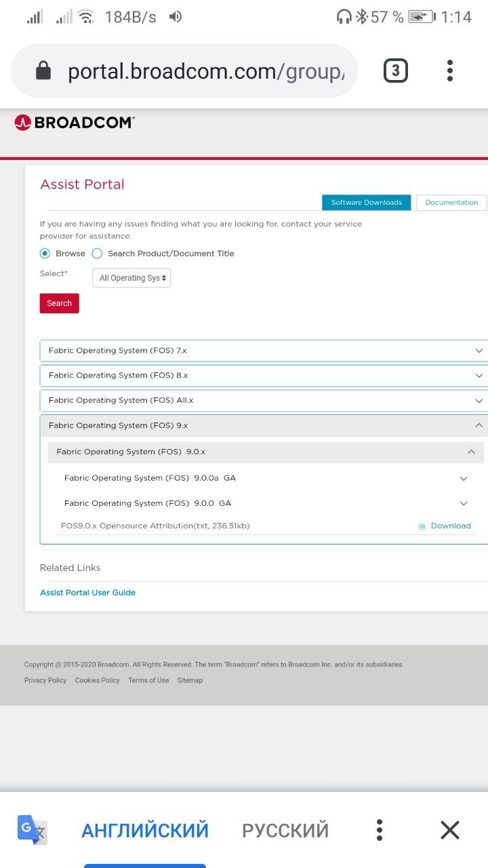This screenshot has height=868, width=488.
Task: Select the Browse radio button
Action: click(45, 254)
